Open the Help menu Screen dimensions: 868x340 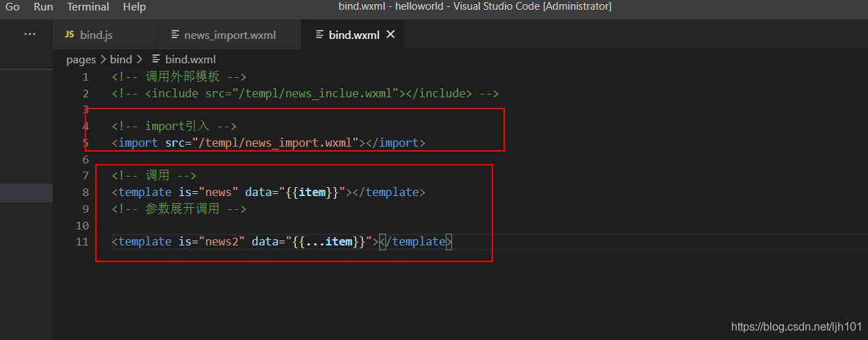(x=134, y=7)
